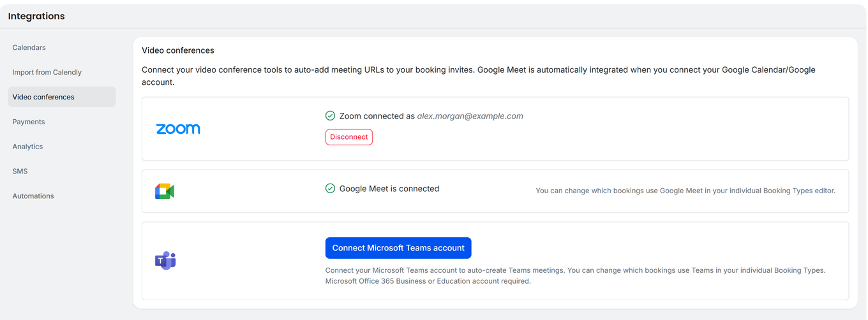Screen dimensions: 868x320
Task: Connect Microsoft Teams account
Action: coord(398,248)
